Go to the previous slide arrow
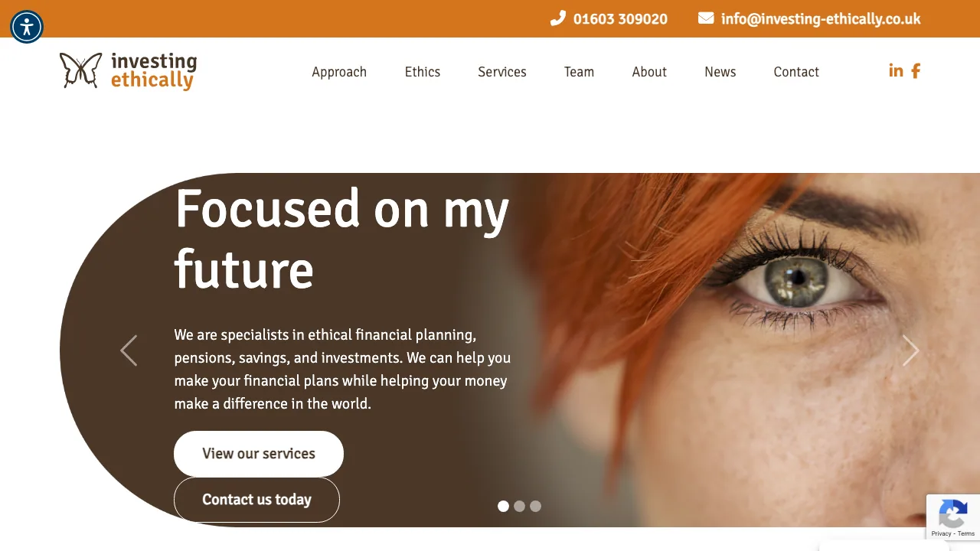980x551 pixels. [x=129, y=350]
